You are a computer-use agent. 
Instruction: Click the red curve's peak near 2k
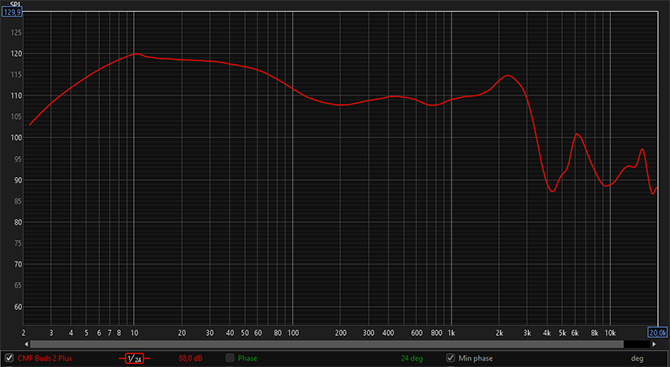[508, 76]
